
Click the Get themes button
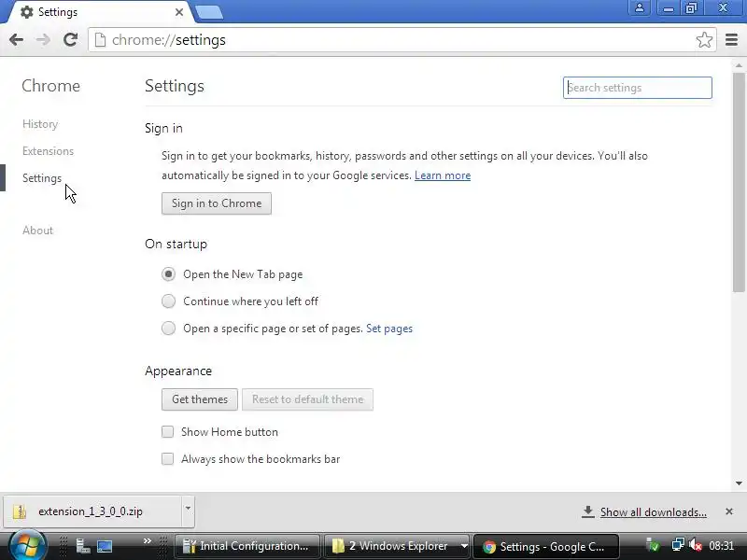coord(200,399)
